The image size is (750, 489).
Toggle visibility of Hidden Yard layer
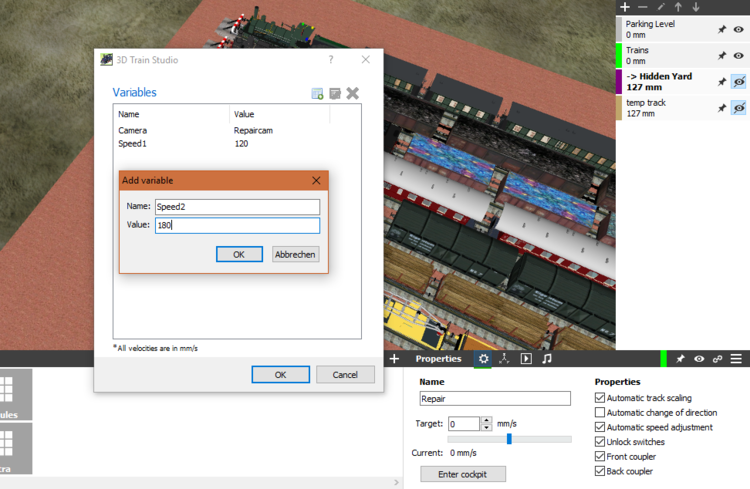739,82
